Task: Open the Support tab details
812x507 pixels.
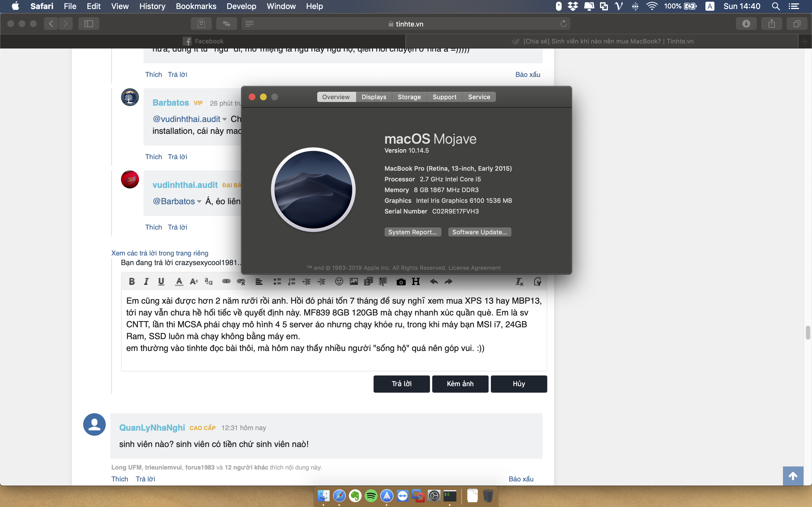Action: coord(444,96)
